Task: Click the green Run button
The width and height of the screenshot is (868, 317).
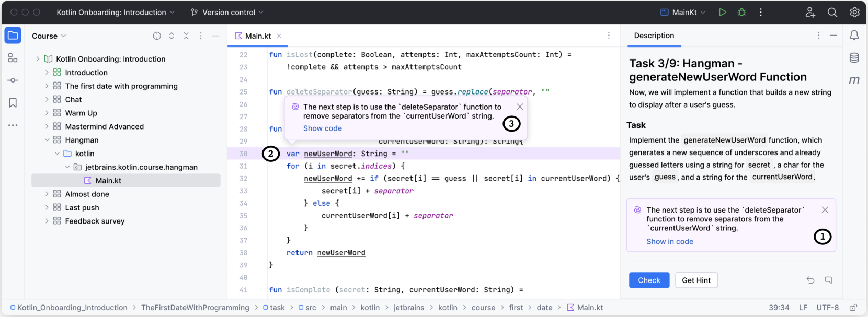Action: click(x=722, y=12)
